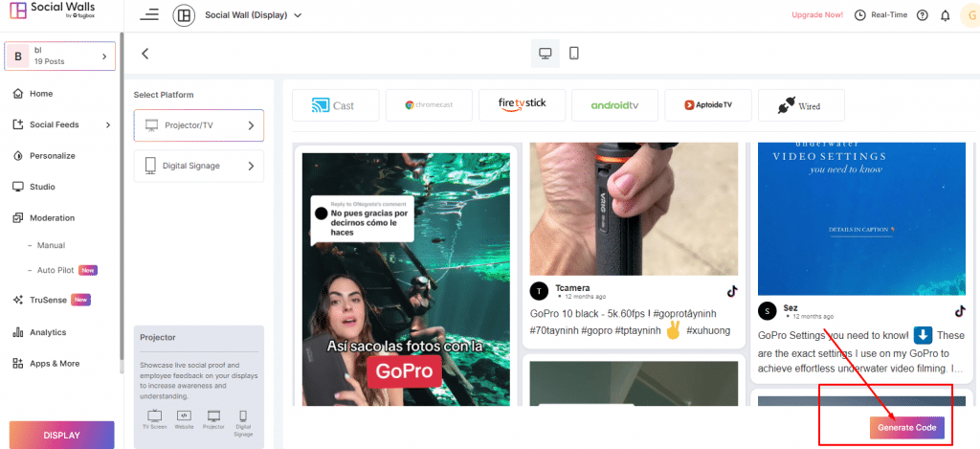Click the Moderation checkbox icon
This screenshot has height=449, width=980.
[x=18, y=217]
